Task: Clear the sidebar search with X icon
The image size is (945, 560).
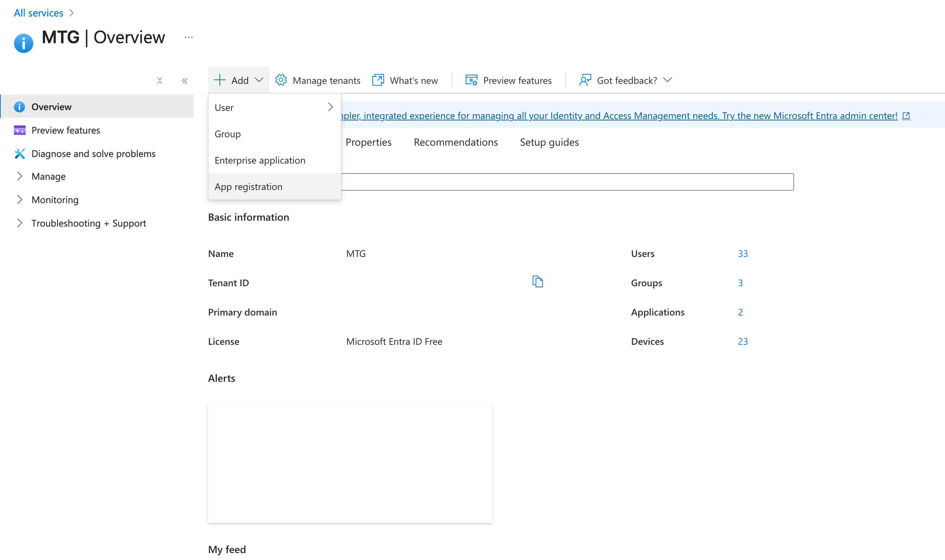Action: [x=160, y=81]
